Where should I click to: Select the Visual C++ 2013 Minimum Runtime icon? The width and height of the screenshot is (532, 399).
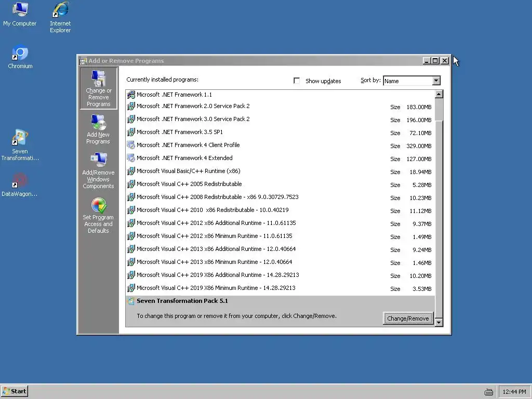click(x=131, y=262)
